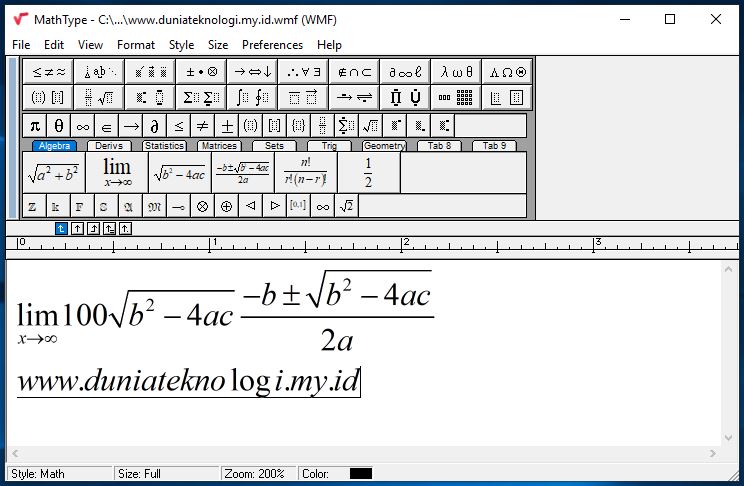Click the vertical scrollbar down arrow
744x486 pixels.
click(x=729, y=438)
